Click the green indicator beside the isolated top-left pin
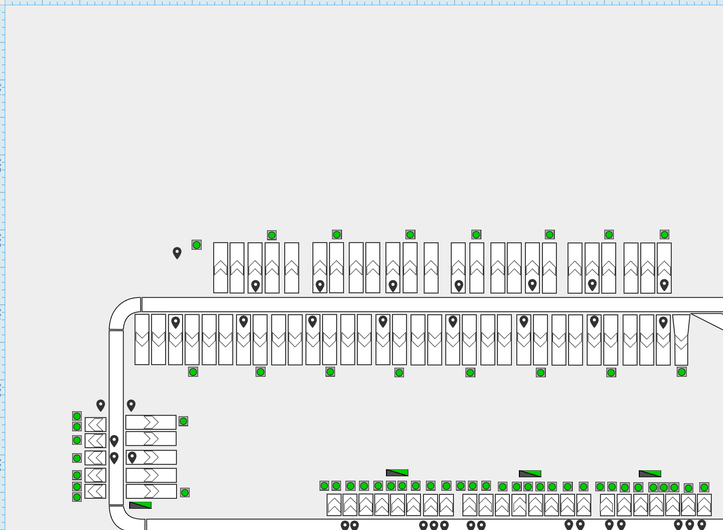Image resolution: width=723 pixels, height=530 pixels. coord(197,244)
